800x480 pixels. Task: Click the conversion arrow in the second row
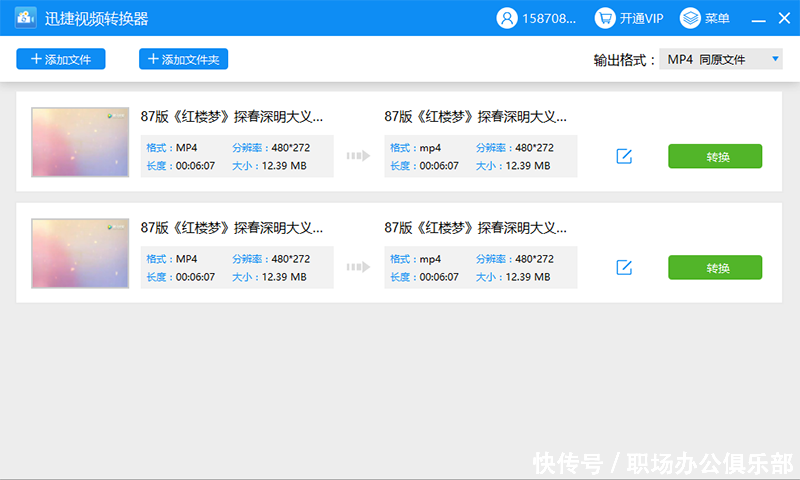pyautogui.click(x=358, y=267)
